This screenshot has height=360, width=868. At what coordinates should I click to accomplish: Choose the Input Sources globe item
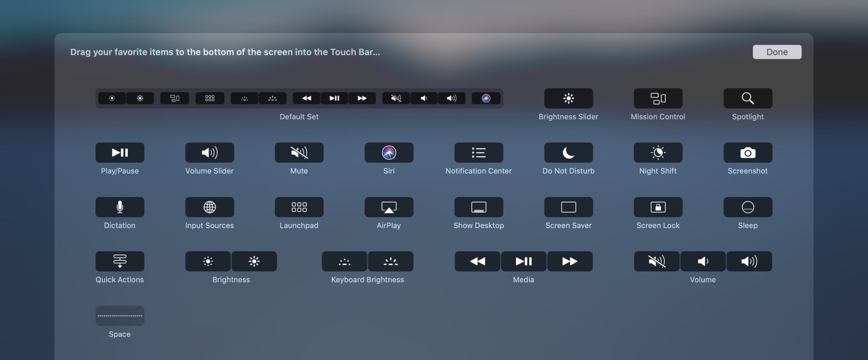pos(210,207)
